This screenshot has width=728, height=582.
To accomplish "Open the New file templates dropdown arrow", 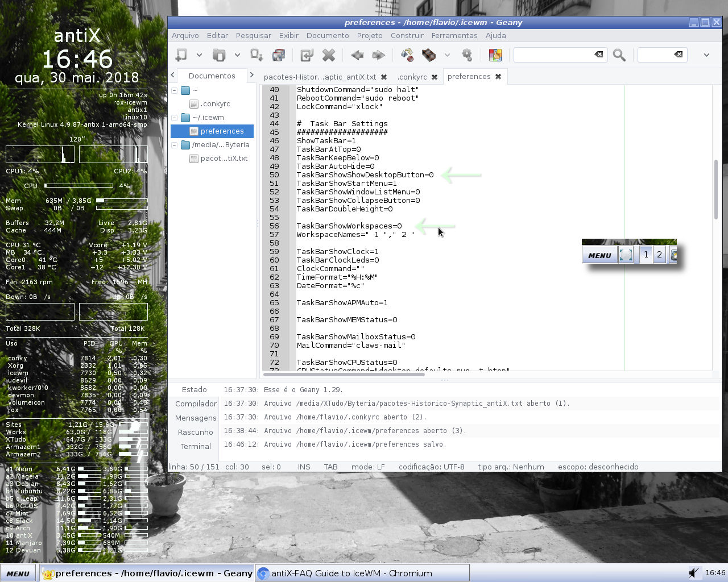I will coord(199,55).
